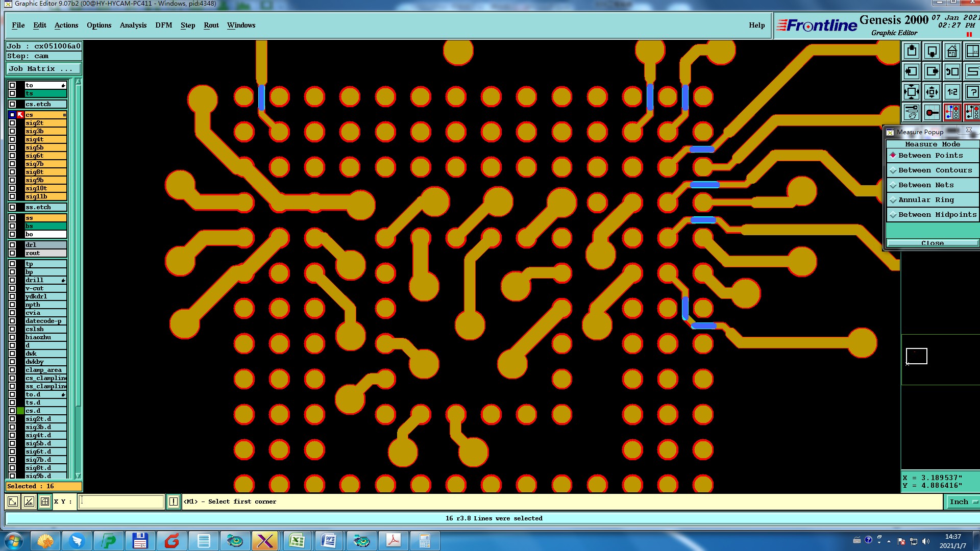This screenshot has width=980, height=551.
Task: Select the Between Contours measure mode
Action: pyautogui.click(x=935, y=170)
